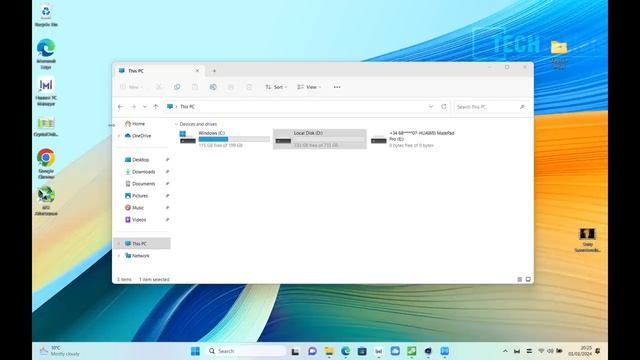This screenshot has height=360, width=640.
Task: Click "1 item selected" in status bar
Action: click(154, 280)
